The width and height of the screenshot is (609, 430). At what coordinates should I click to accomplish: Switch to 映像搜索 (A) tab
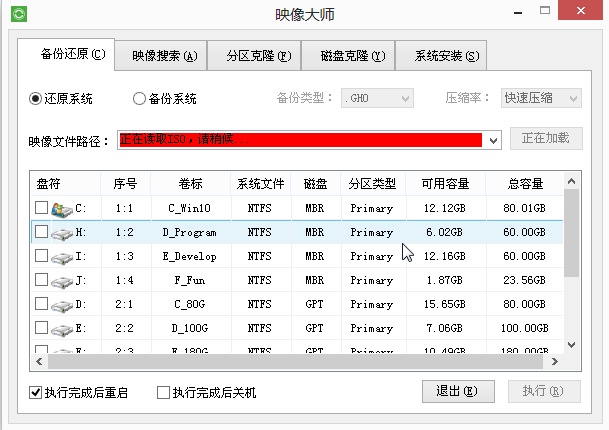pos(161,56)
